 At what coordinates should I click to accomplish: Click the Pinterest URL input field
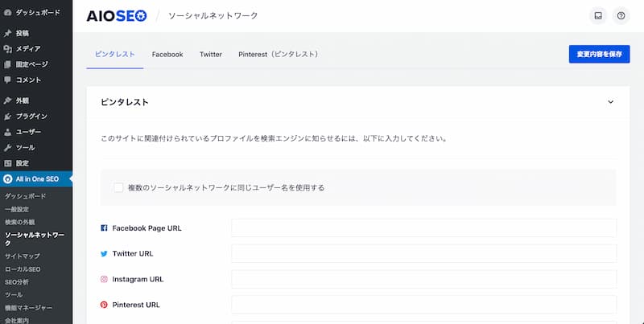424,305
